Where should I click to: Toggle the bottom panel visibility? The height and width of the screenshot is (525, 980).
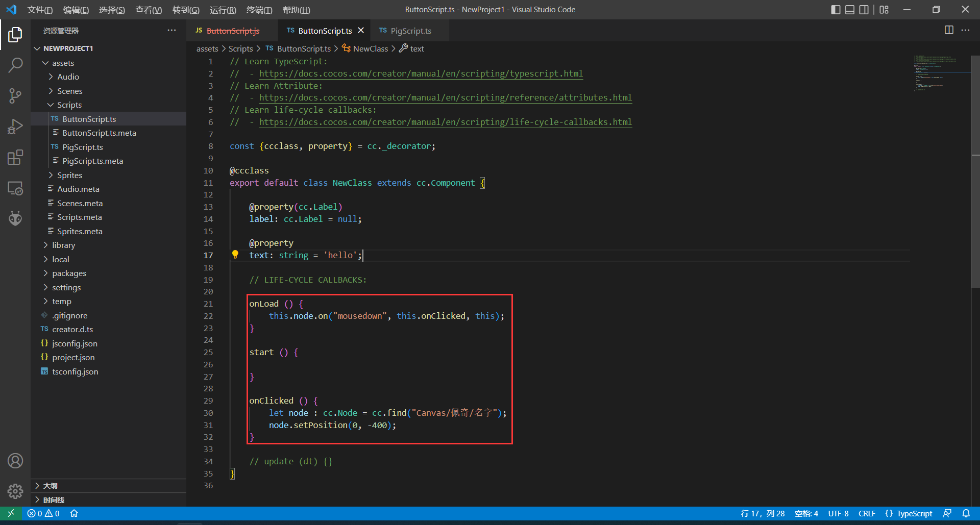[x=850, y=10]
